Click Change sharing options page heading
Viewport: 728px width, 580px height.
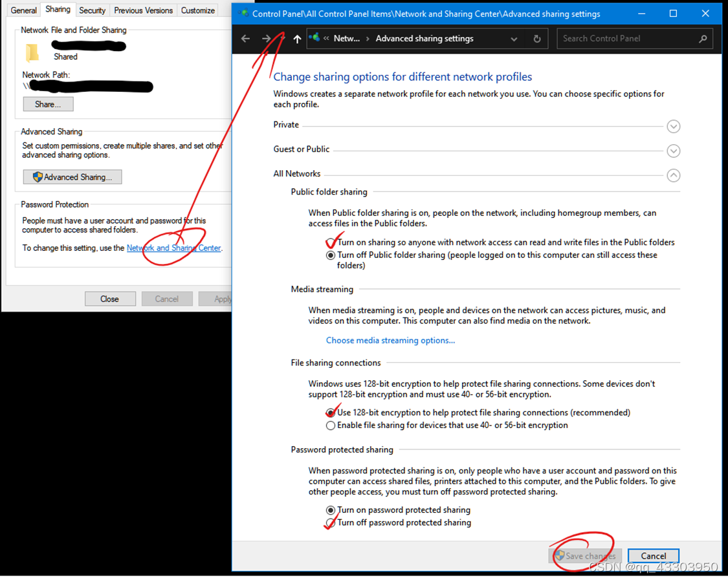(403, 77)
